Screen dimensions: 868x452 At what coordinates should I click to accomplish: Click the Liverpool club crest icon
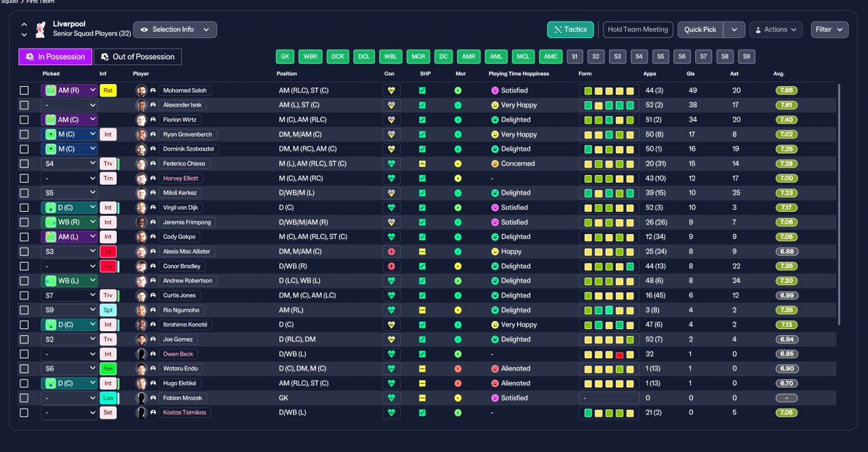[x=40, y=29]
